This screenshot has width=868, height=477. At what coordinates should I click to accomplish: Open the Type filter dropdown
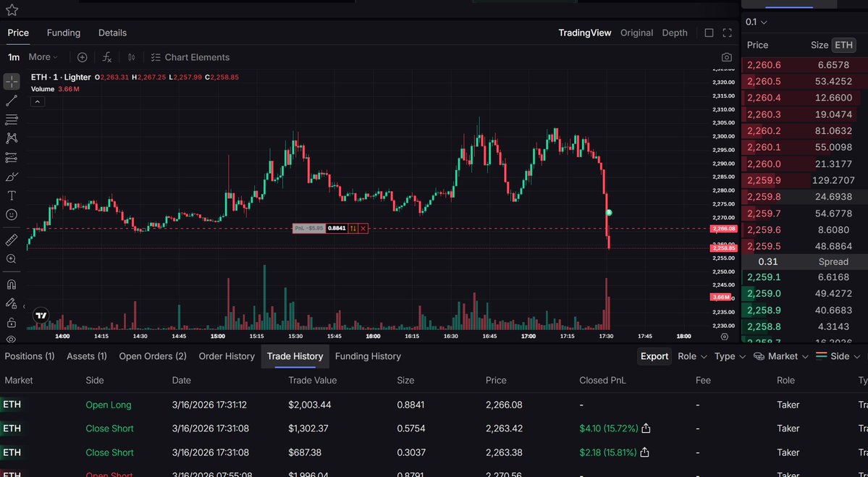click(x=730, y=356)
